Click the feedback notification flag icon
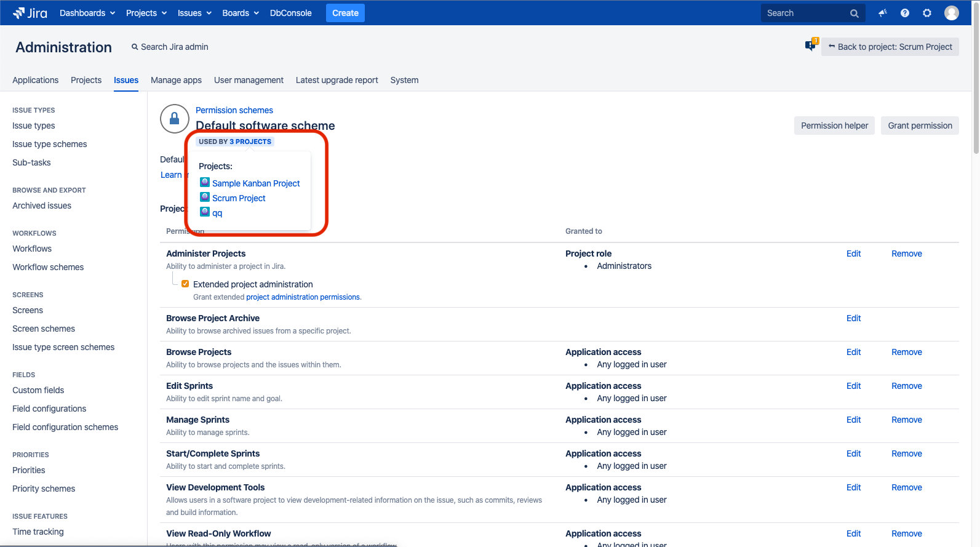The width and height of the screenshot is (980, 547). pyautogui.click(x=811, y=46)
